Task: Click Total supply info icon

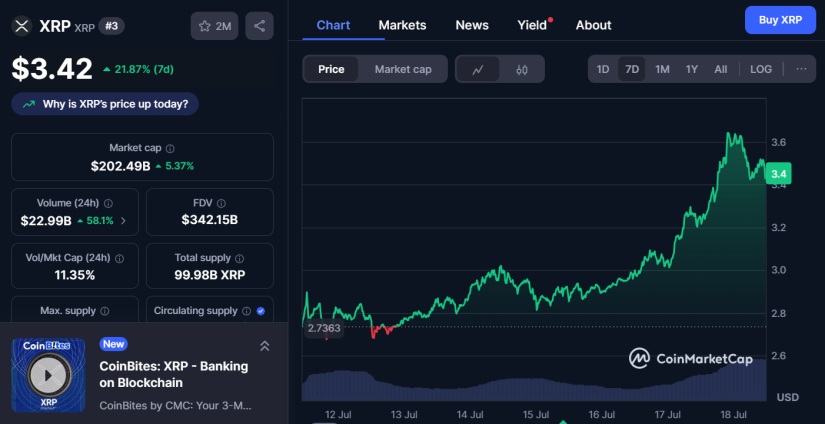Action: [239, 258]
